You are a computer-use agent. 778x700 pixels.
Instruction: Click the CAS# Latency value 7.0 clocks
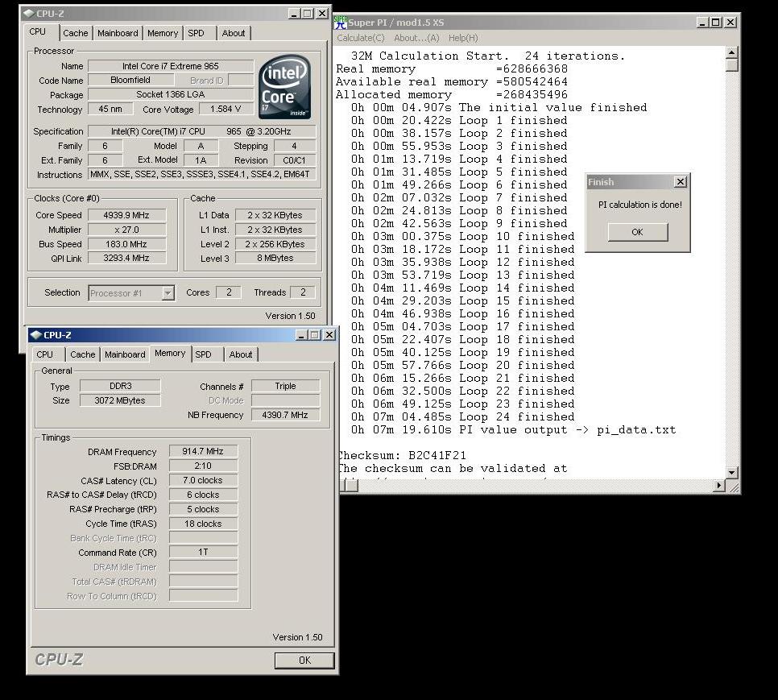click(203, 480)
